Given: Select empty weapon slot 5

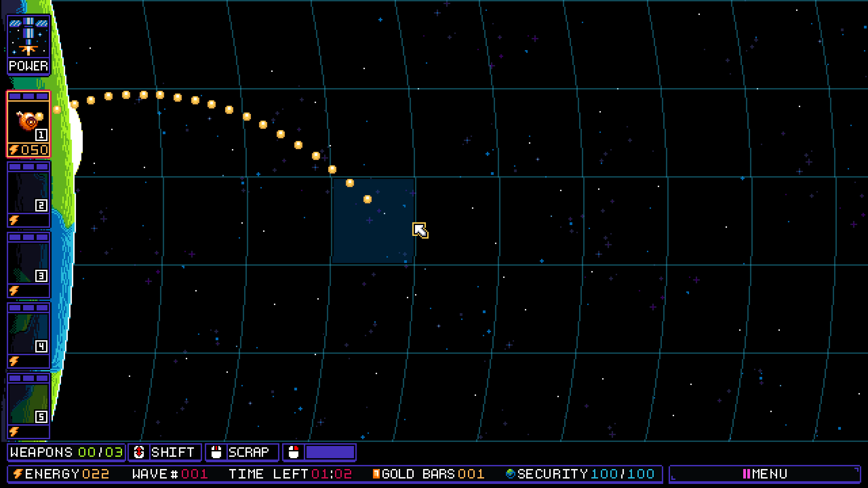Looking at the screenshot, I should click(x=28, y=406).
